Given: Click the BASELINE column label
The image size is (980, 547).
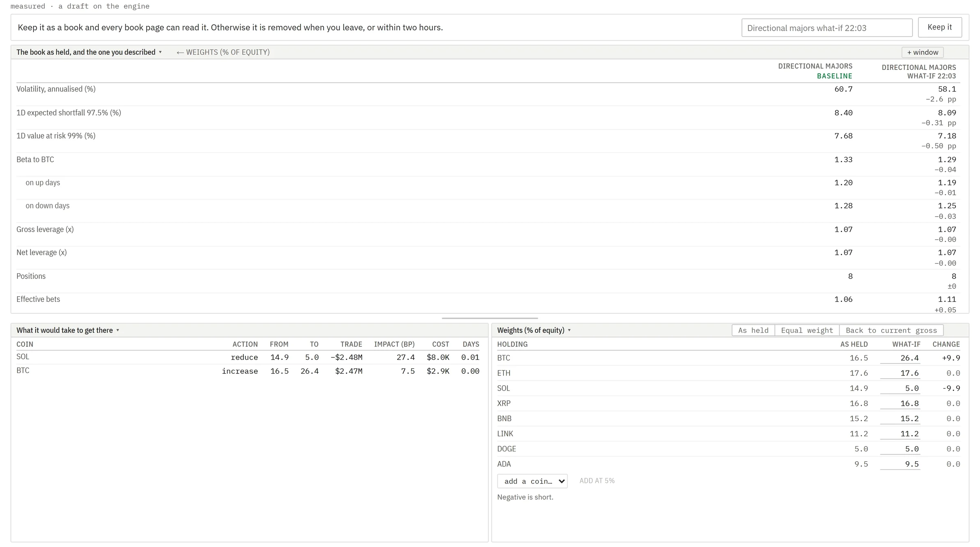Looking at the screenshot, I should [x=834, y=76].
